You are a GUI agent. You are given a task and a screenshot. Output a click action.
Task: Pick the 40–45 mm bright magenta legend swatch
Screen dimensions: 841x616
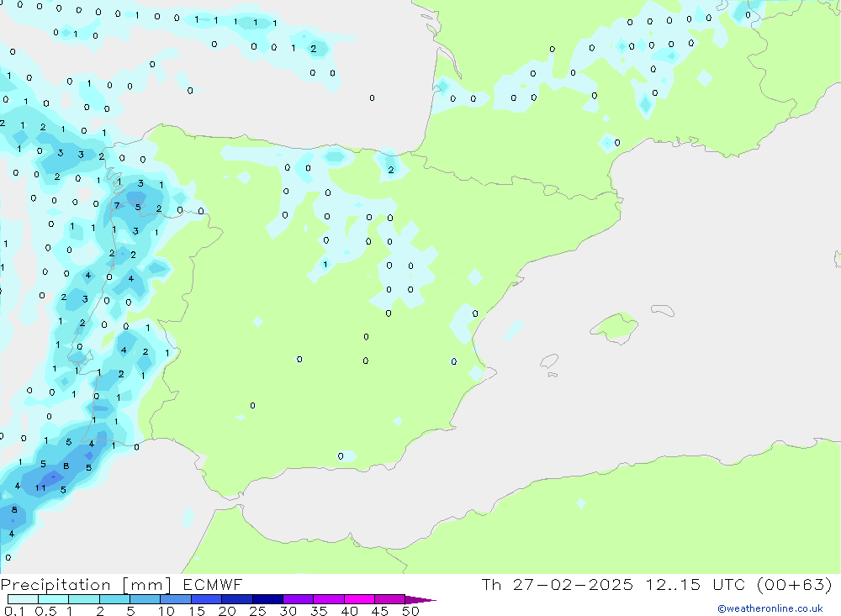[x=359, y=599]
